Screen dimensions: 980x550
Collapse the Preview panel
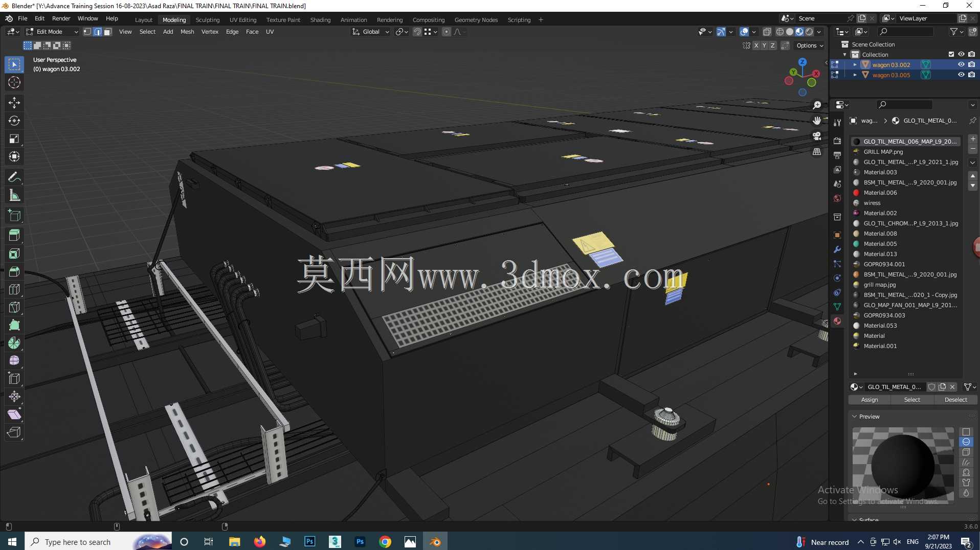(x=855, y=417)
